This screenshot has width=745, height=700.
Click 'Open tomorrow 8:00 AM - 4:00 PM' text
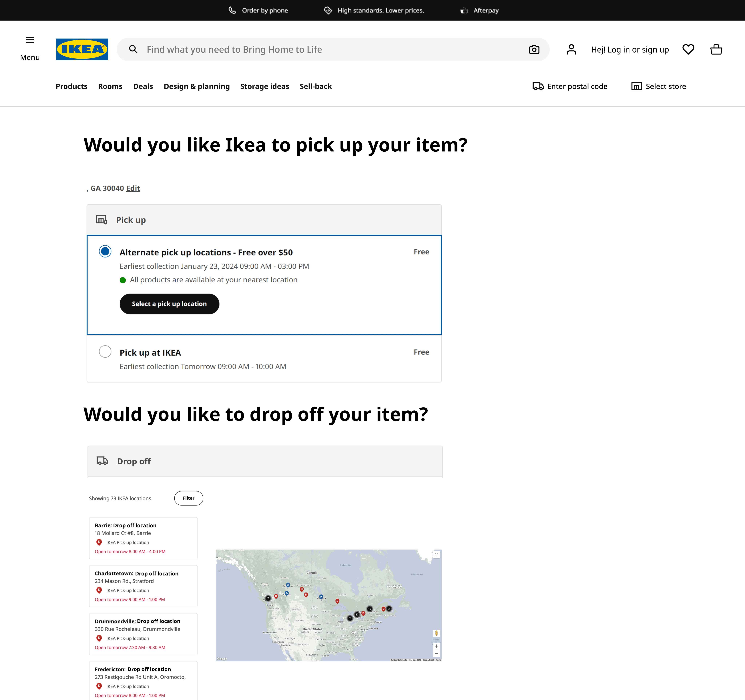click(130, 551)
